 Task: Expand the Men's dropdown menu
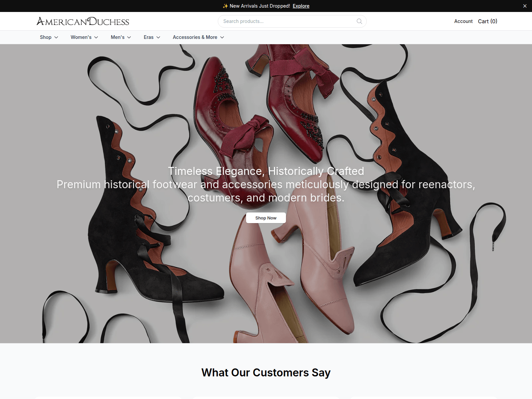click(121, 37)
